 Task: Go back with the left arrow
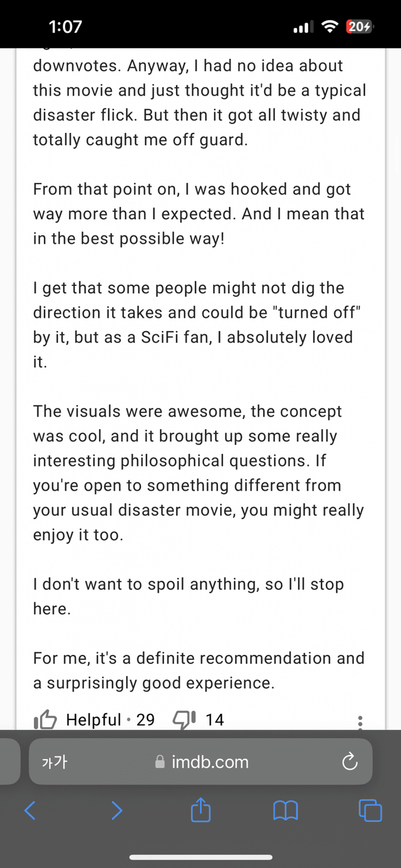(29, 811)
